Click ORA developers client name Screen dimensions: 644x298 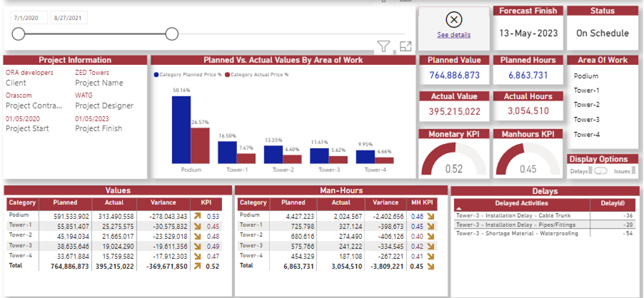(x=29, y=73)
